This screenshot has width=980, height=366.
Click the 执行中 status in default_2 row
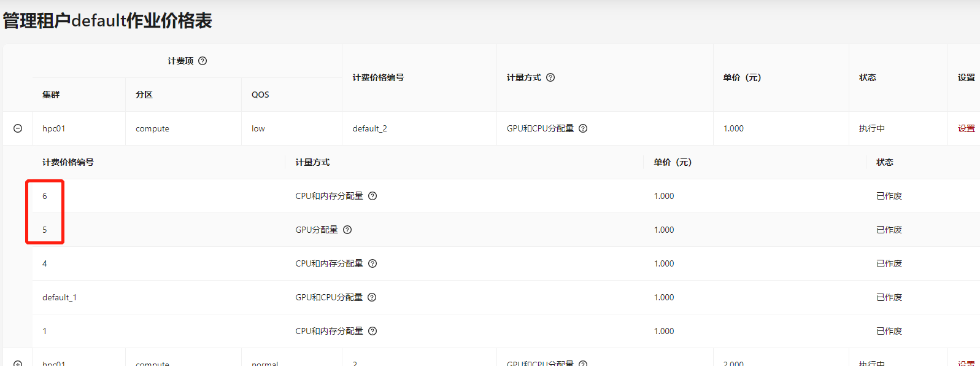[872, 128]
